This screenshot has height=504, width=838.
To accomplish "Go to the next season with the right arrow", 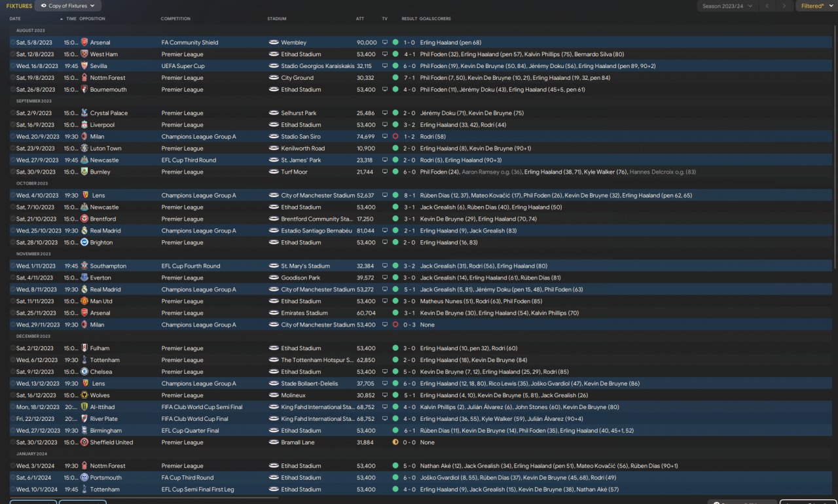I will [x=784, y=6].
